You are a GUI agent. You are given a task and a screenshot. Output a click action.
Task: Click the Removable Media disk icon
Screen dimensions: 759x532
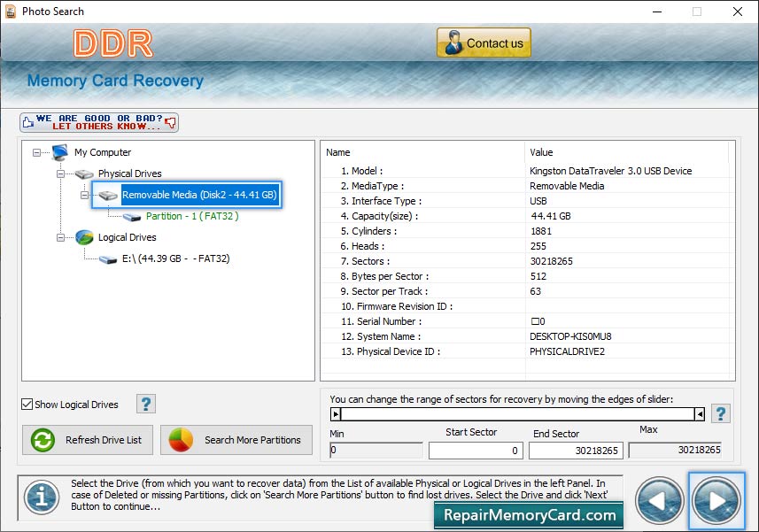click(108, 196)
